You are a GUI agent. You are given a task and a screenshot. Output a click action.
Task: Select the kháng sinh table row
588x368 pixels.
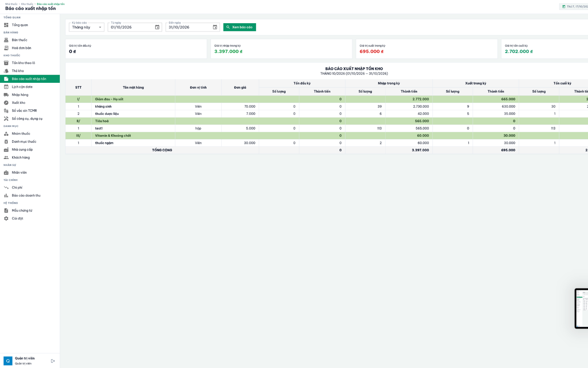[x=327, y=106]
